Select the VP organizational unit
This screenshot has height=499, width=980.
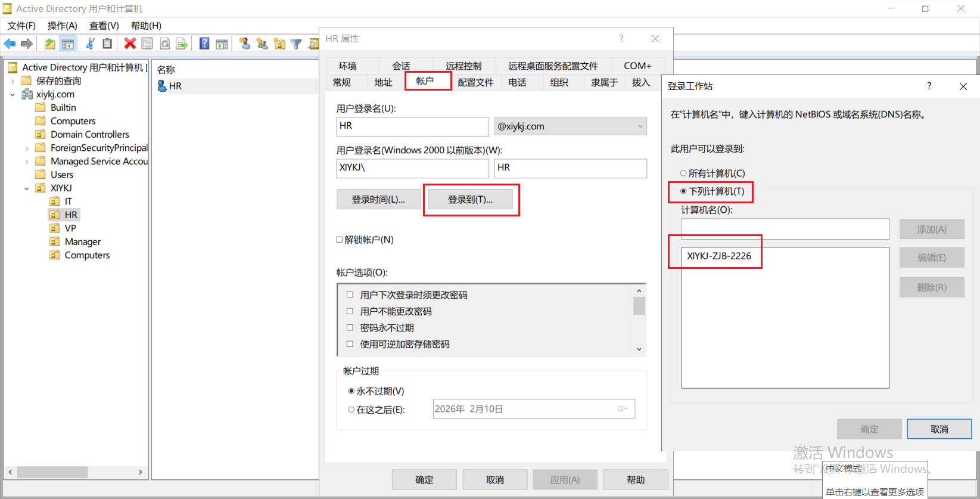70,228
